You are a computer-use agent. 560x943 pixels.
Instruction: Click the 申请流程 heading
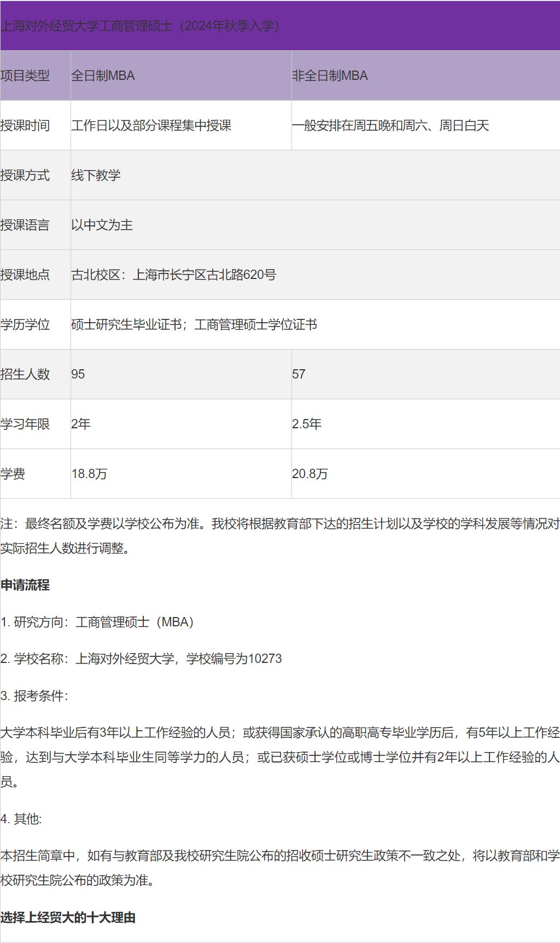click(25, 585)
